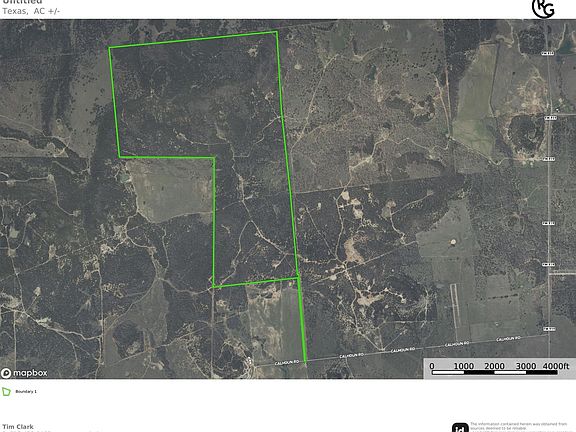Open the Mapbox logo attribution
The image size is (576, 432).
click(x=24, y=373)
